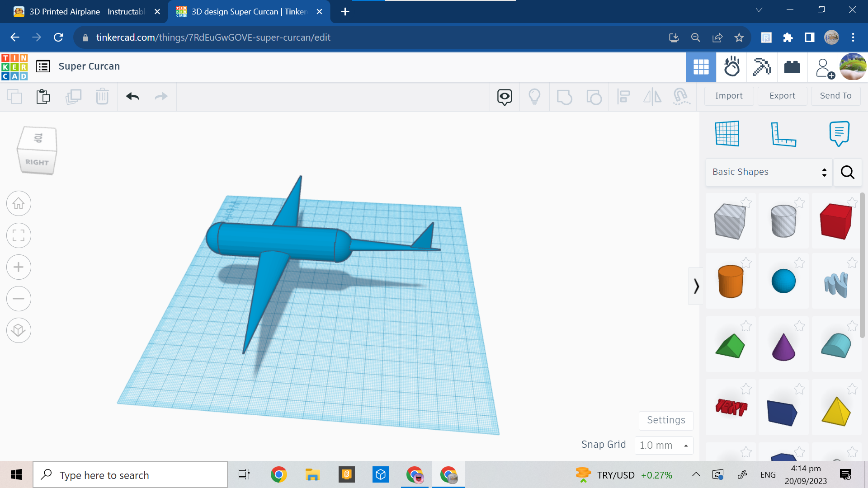Select the Workplane tool
The width and height of the screenshot is (868, 488).
[x=727, y=134]
